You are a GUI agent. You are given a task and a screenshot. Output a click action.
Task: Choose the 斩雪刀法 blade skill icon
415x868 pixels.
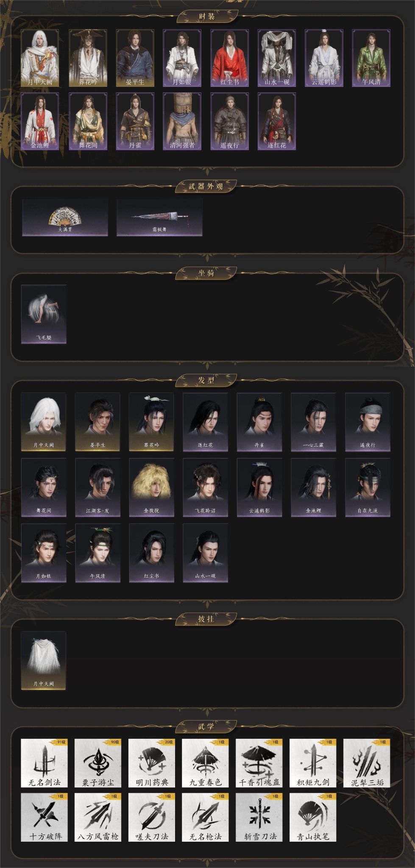pos(259,817)
